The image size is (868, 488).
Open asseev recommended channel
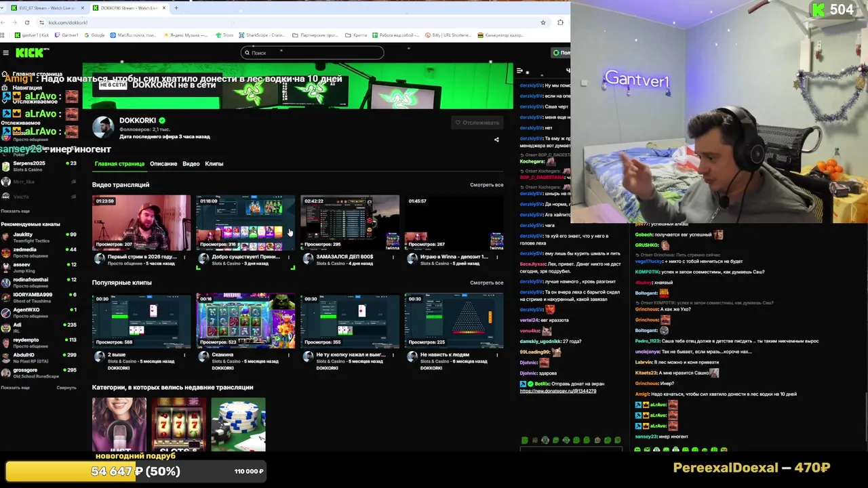[x=39, y=267]
